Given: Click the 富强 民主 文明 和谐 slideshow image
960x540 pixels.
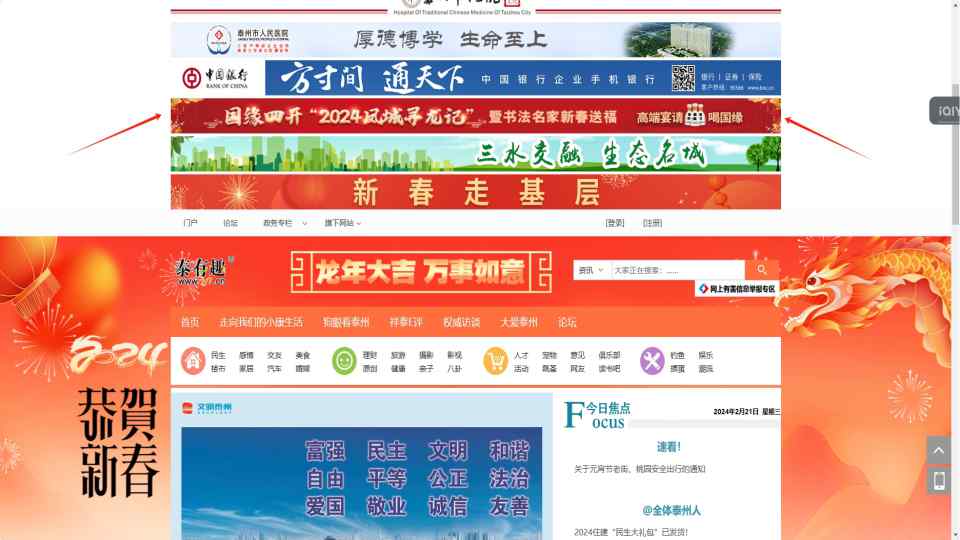Looking at the screenshot, I should (362, 483).
